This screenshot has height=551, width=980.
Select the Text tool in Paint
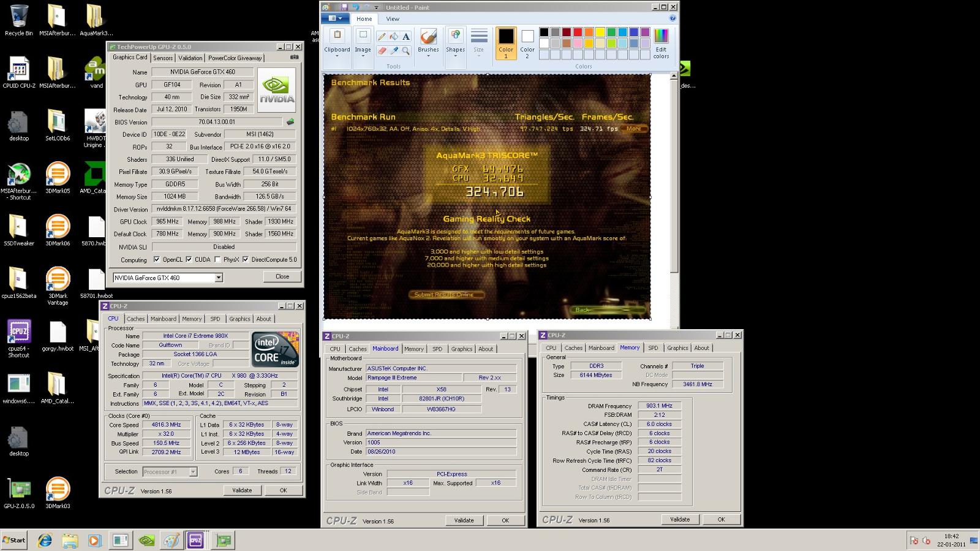(405, 37)
